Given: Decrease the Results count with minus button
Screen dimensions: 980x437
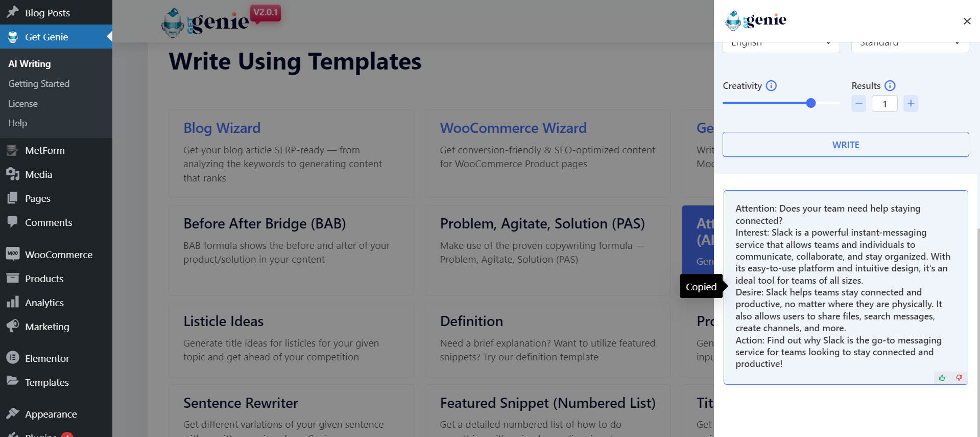Looking at the screenshot, I should pyautogui.click(x=858, y=104).
